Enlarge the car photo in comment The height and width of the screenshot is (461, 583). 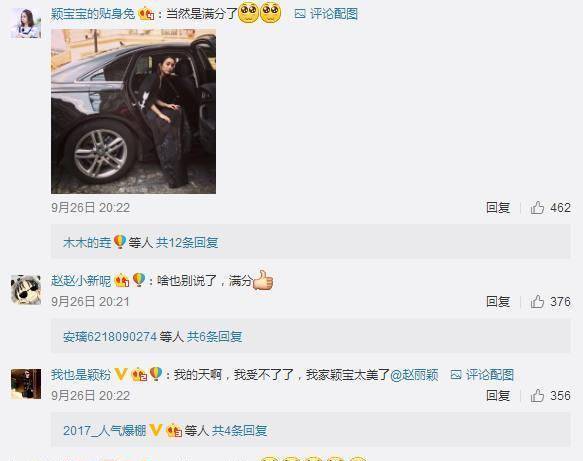(133, 111)
